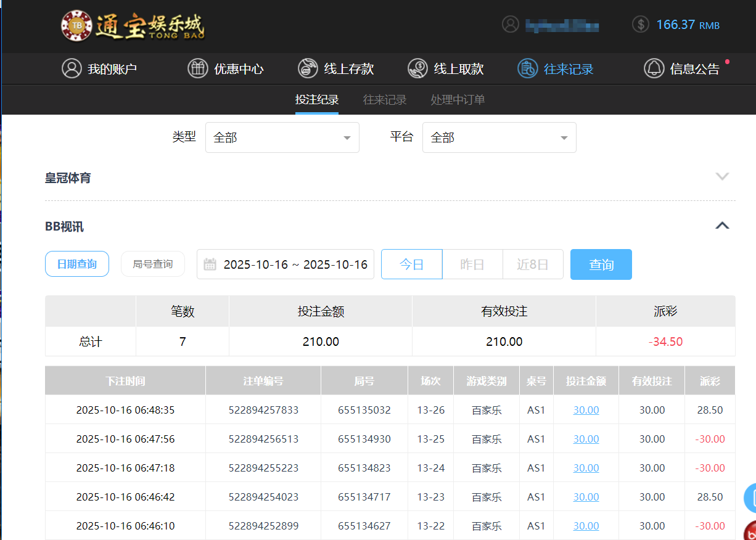Click the 30.00 bet amount link for round 655135032
Viewport: 756px width, 540px height.
[585, 409]
